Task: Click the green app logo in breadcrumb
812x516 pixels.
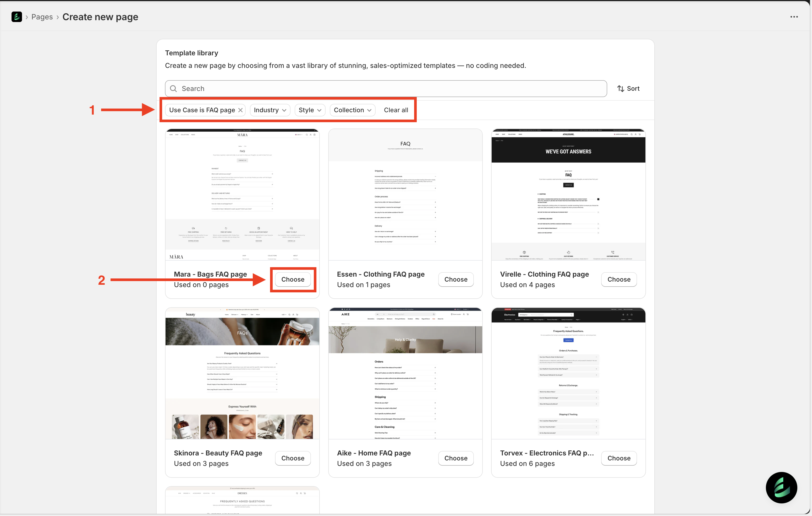Action: coord(17,17)
